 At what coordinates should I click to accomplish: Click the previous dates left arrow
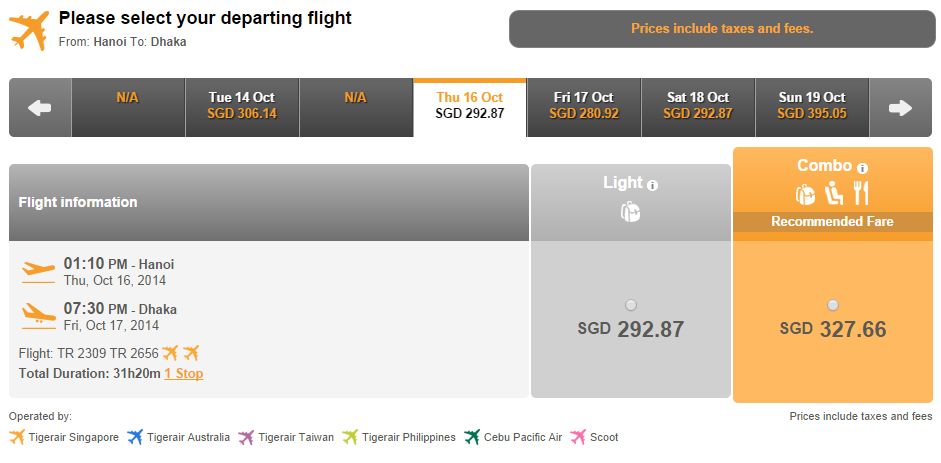[x=40, y=108]
